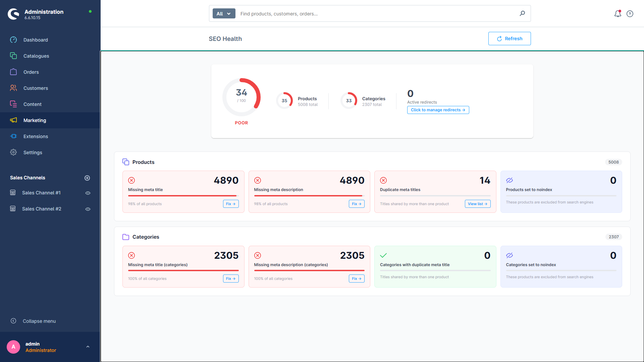Open the Dashboard section

35,40
